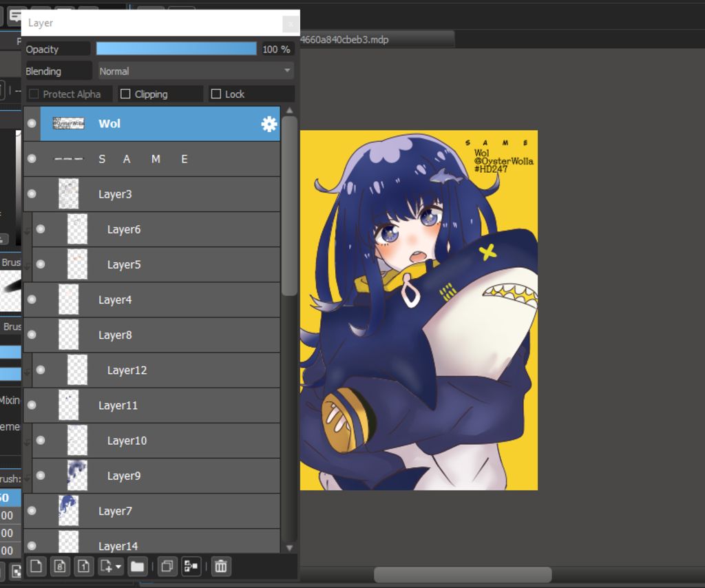Viewport: 705px width, 588px height.
Task: Select Layer14 in the layer list
Action: (x=151, y=541)
